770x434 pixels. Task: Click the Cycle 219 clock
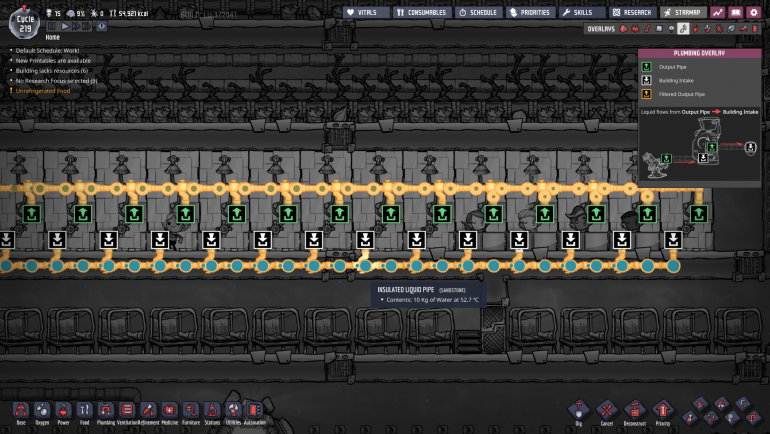click(25, 24)
